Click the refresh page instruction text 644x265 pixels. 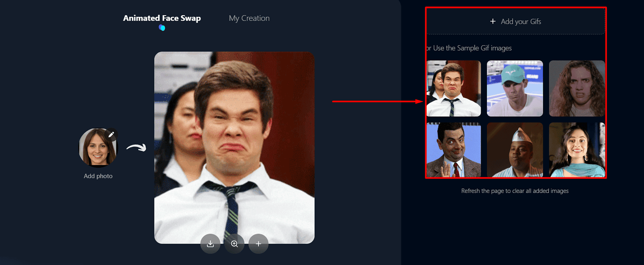coord(515,191)
